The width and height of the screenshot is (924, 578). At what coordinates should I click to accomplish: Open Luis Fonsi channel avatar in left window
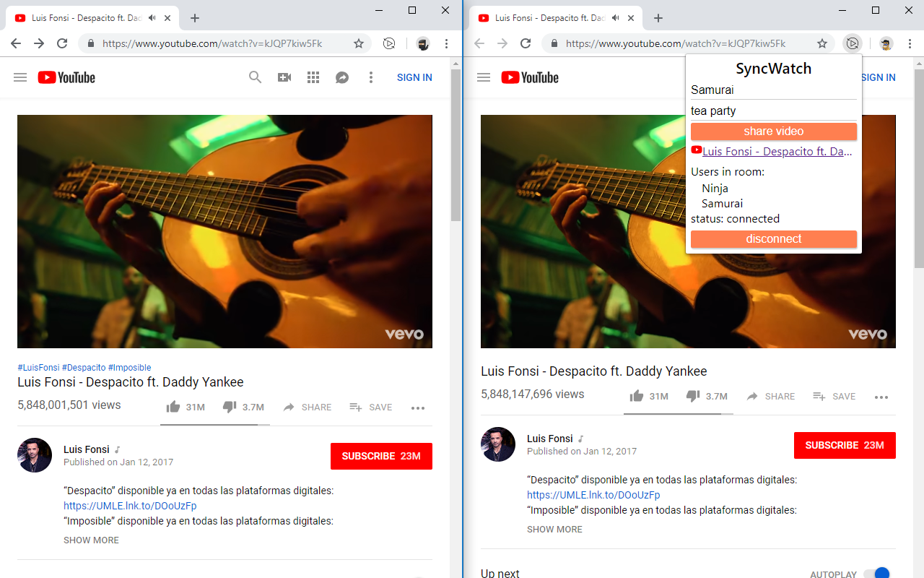point(35,455)
